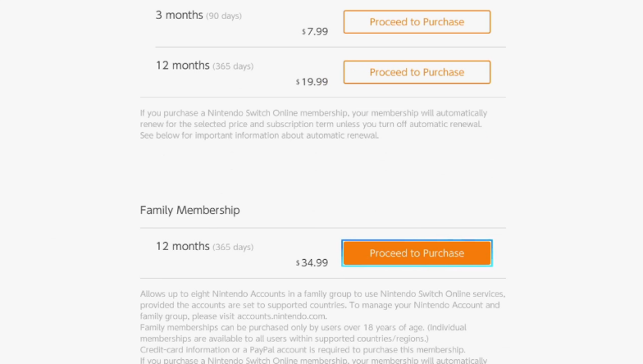The image size is (643, 364).
Task: Select the $19.99 price text
Action: (312, 82)
